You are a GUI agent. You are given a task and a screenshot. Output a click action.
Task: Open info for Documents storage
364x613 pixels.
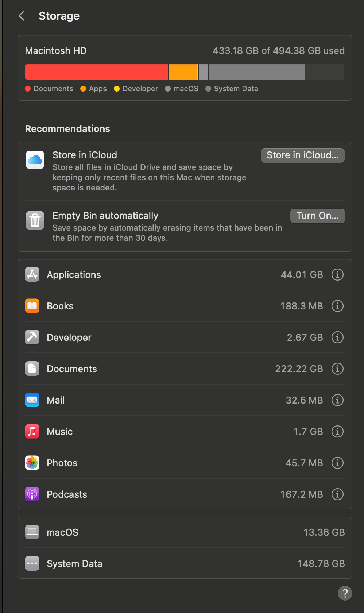337,369
